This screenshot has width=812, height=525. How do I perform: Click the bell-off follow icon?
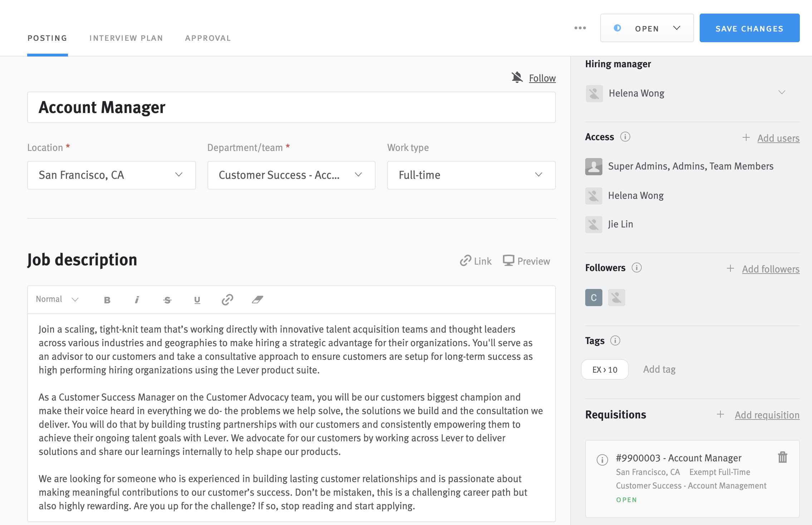(517, 77)
